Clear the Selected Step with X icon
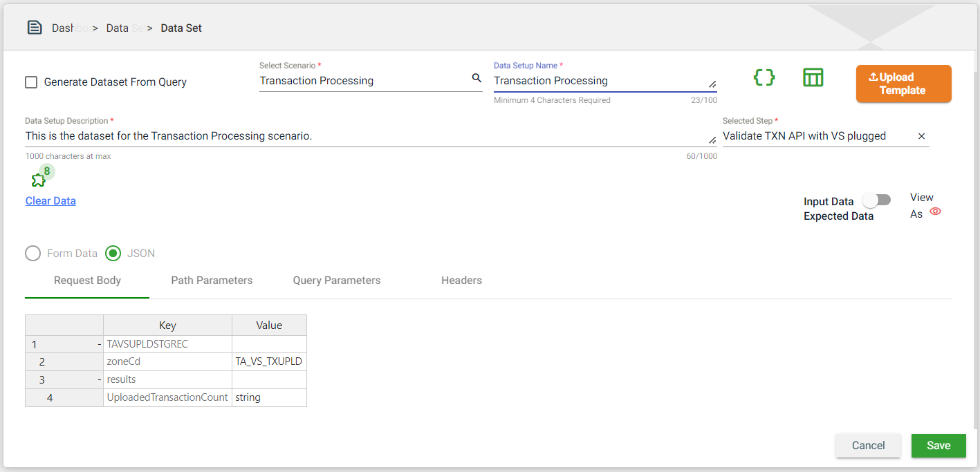This screenshot has width=980, height=472. click(921, 136)
